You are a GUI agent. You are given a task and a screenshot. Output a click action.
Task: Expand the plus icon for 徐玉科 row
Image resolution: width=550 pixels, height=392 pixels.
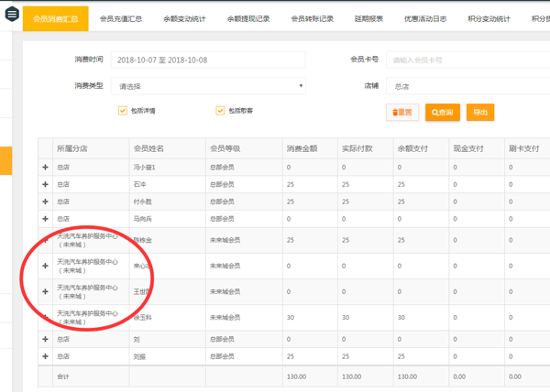click(46, 317)
